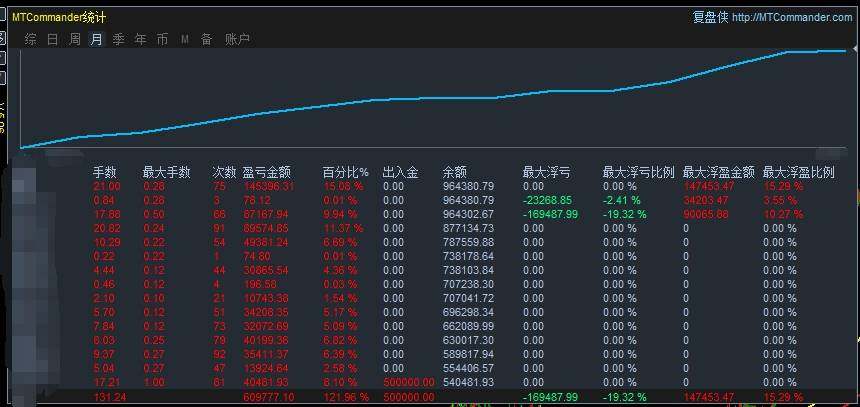
Task: Click the 盈亏金额 column header
Action: coord(266,172)
